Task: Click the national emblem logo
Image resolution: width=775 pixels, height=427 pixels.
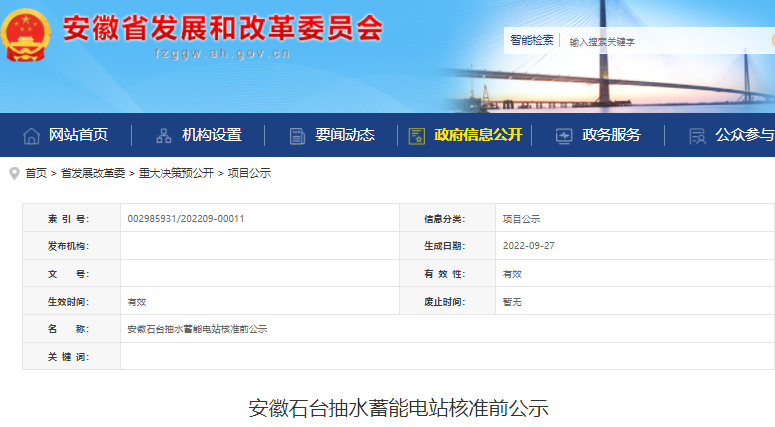Action: coord(26,35)
